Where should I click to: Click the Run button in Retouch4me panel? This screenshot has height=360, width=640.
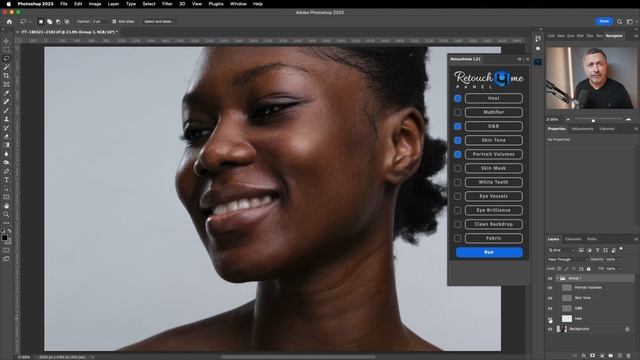point(489,252)
